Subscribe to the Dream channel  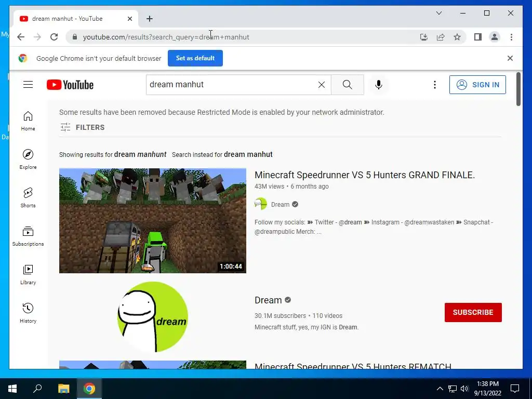473,312
